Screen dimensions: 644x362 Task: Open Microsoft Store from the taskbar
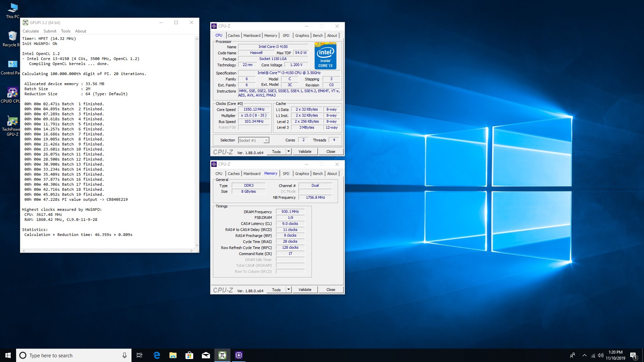[x=189, y=355]
